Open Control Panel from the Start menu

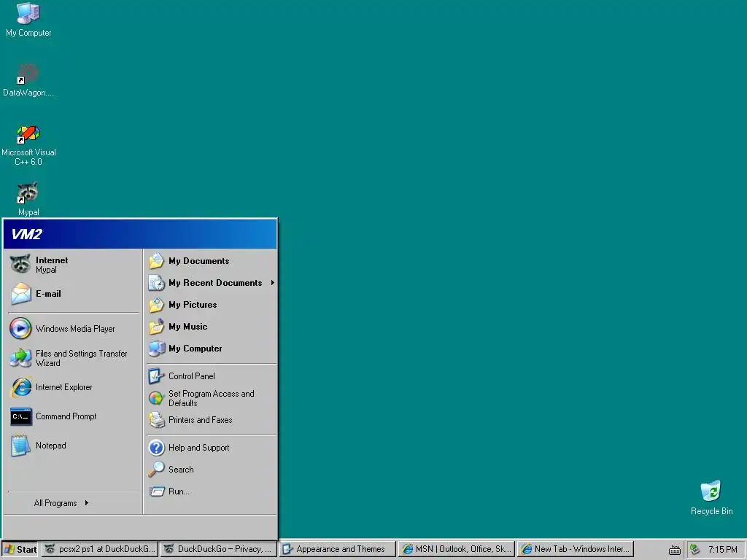tap(211, 376)
